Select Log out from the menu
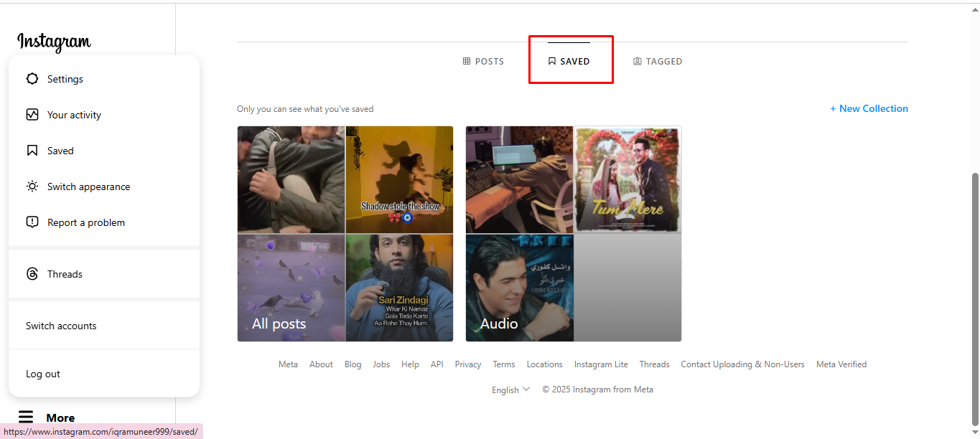Screen dimensions: 980x439 [x=43, y=374]
